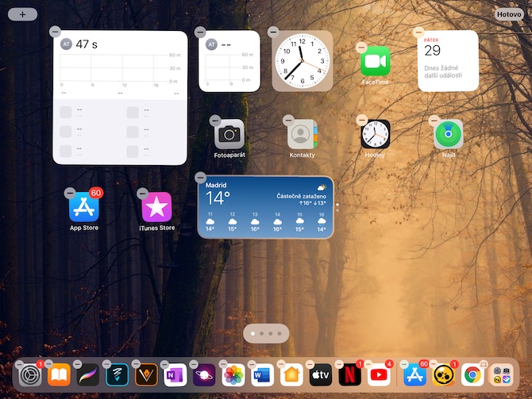Remove Settings from dock via minus badge
The image size is (532, 399).
19,364
